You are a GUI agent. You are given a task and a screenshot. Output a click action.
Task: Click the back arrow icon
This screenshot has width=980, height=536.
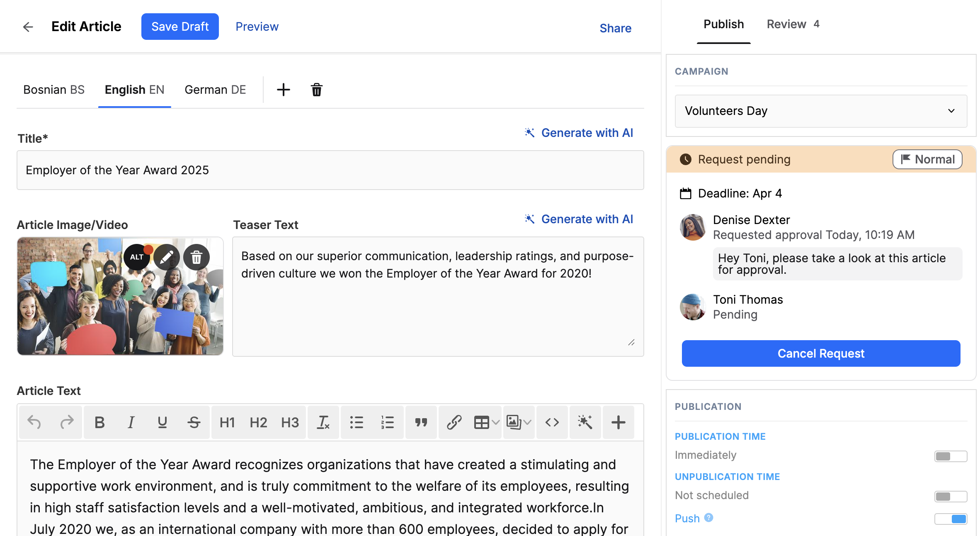click(x=28, y=27)
